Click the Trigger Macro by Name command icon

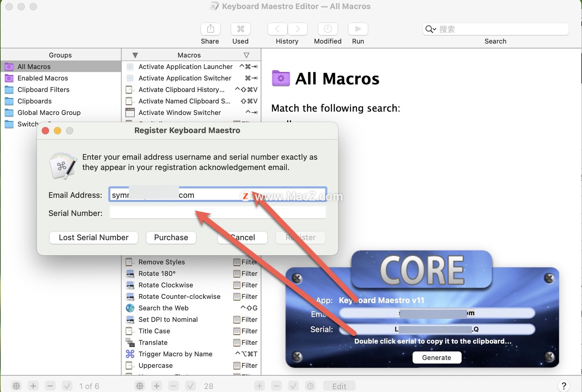tap(130, 354)
